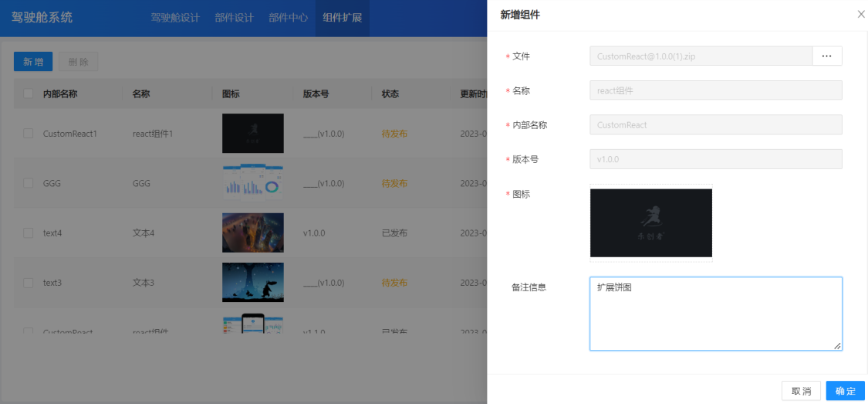
Task: Close the 新增组件 panel with X icon
Action: (861, 15)
